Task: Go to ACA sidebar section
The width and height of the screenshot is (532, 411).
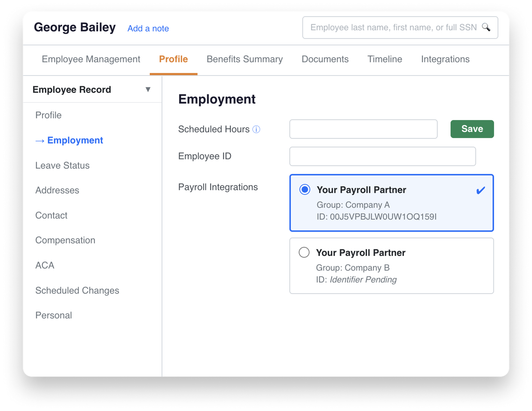Action: (x=45, y=265)
